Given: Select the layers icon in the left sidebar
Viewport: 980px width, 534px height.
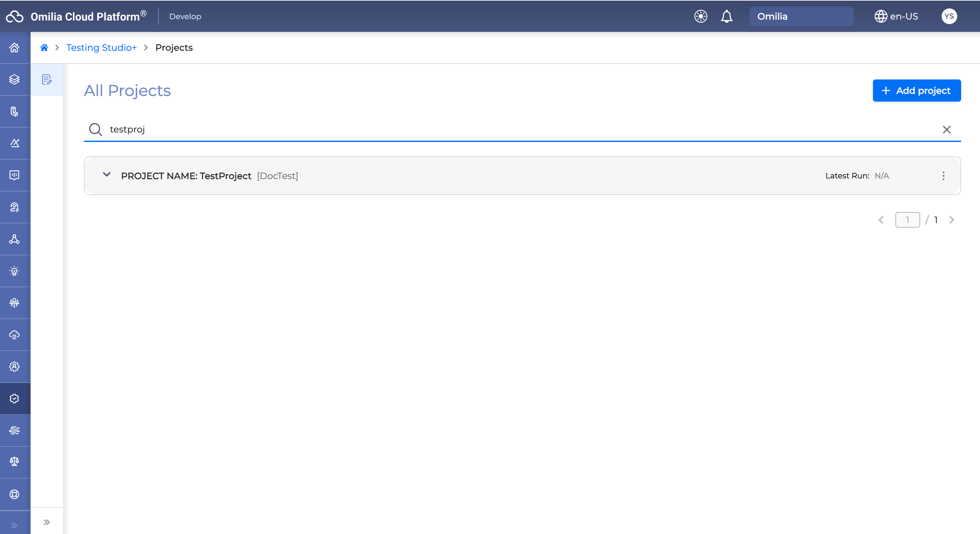Looking at the screenshot, I should coord(14,79).
